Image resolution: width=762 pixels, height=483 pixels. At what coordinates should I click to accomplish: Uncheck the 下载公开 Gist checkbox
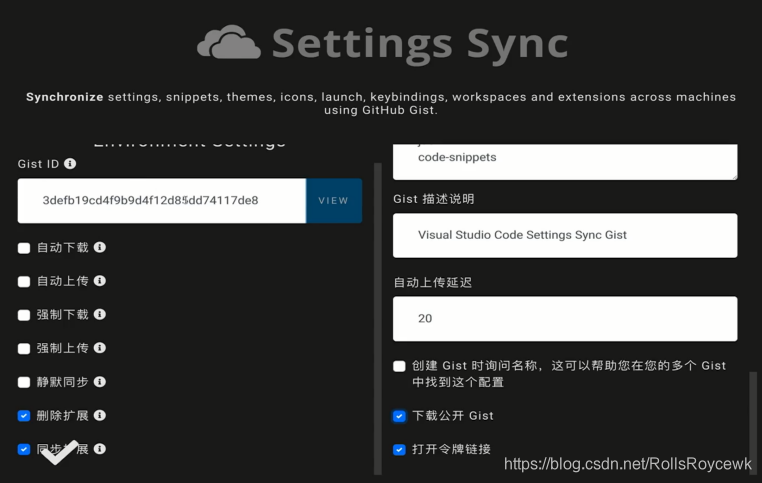coord(399,416)
